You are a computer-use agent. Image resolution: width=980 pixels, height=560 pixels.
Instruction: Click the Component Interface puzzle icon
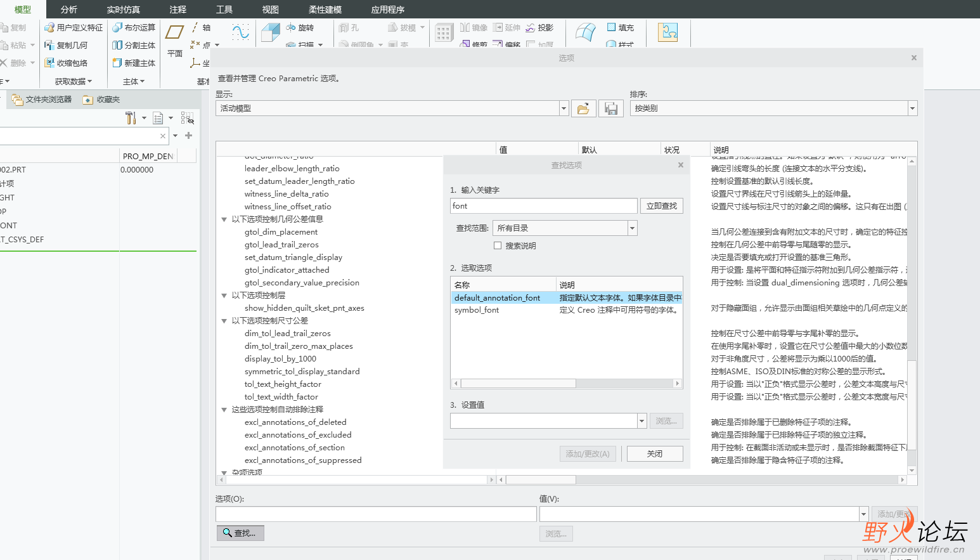667,32
